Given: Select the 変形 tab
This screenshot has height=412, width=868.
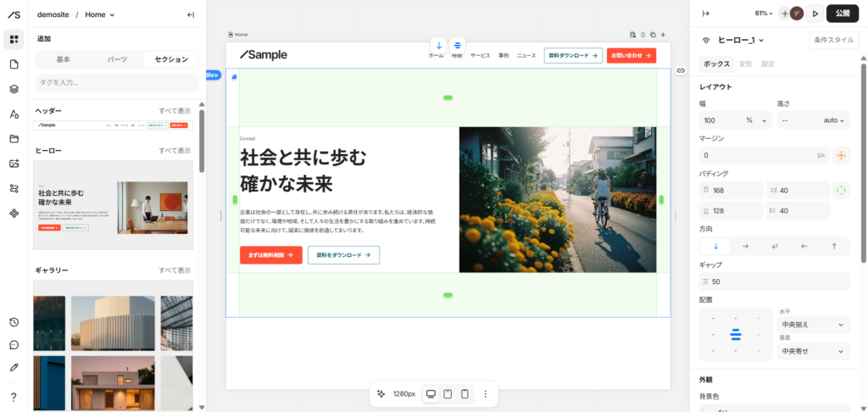Looking at the screenshot, I should [x=745, y=64].
